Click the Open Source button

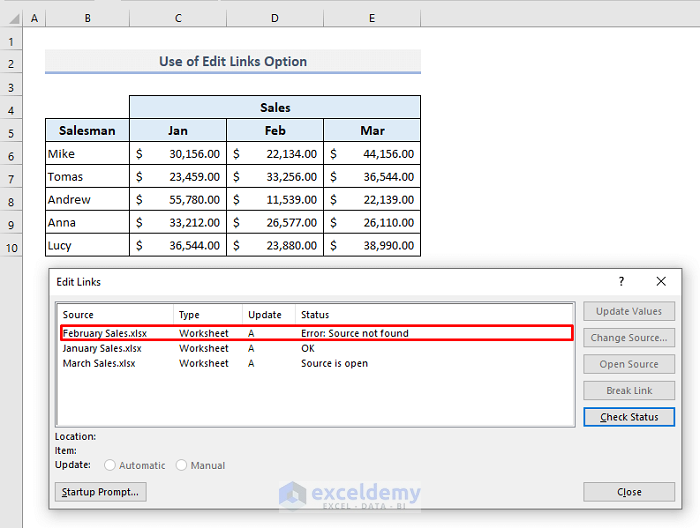click(x=629, y=364)
